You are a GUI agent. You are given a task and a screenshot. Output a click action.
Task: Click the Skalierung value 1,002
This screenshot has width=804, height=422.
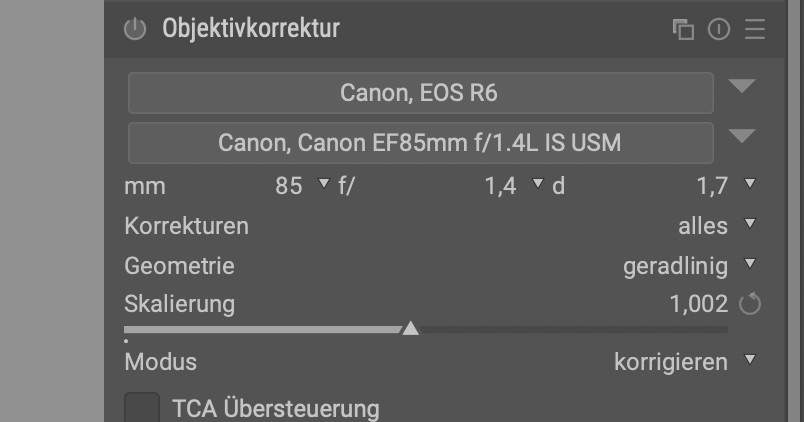point(698,304)
